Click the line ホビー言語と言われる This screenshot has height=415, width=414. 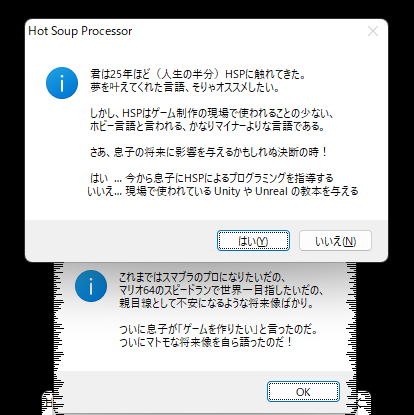pyautogui.click(x=207, y=126)
